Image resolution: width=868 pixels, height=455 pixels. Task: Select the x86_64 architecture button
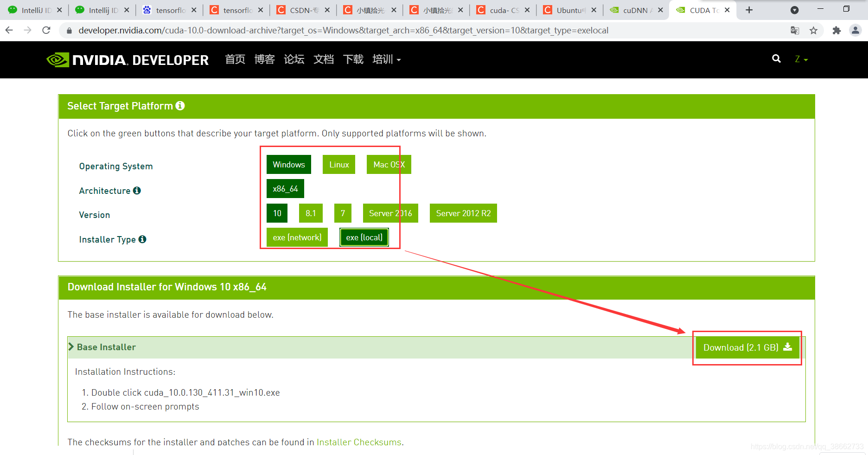(285, 189)
